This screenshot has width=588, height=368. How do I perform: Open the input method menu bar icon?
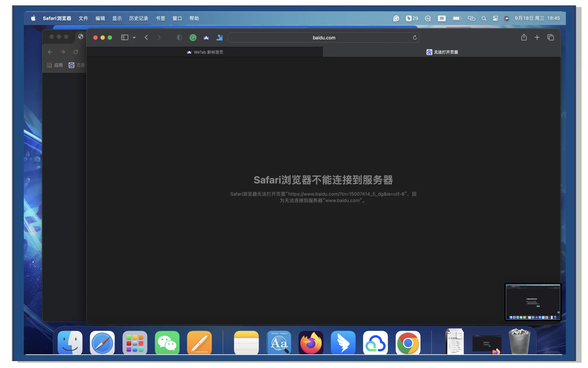[442, 18]
